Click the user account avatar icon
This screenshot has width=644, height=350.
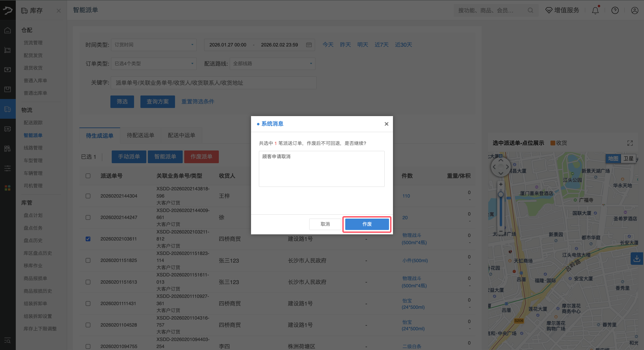635,10
